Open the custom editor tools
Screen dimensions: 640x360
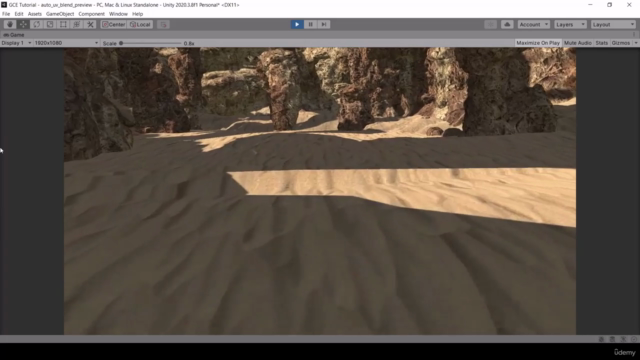click(90, 24)
